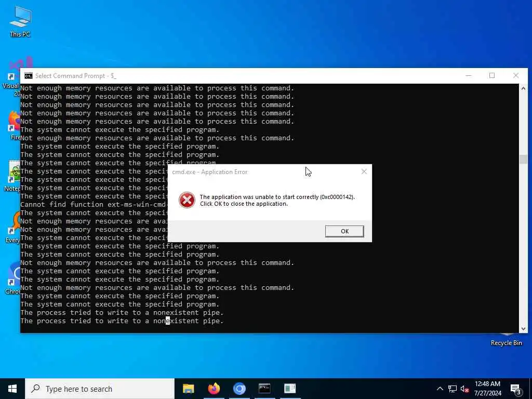This screenshot has width=532, height=399.
Task: Click the taskbar search box
Action: (100, 389)
